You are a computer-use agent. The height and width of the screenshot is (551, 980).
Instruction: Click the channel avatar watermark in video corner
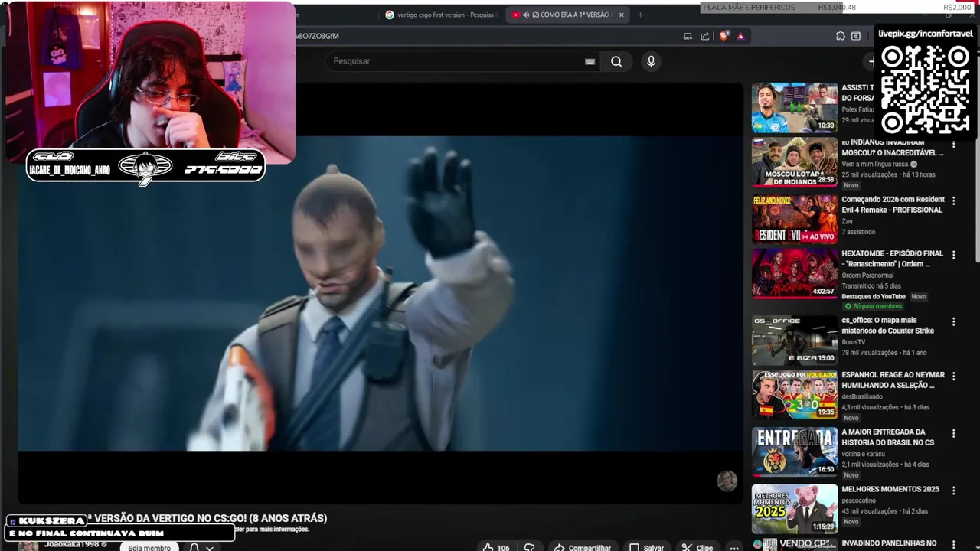pyautogui.click(x=727, y=481)
